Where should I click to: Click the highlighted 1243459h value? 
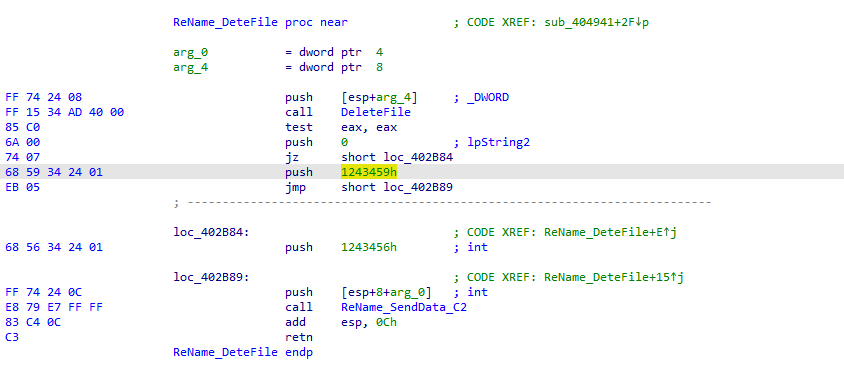[x=369, y=172]
